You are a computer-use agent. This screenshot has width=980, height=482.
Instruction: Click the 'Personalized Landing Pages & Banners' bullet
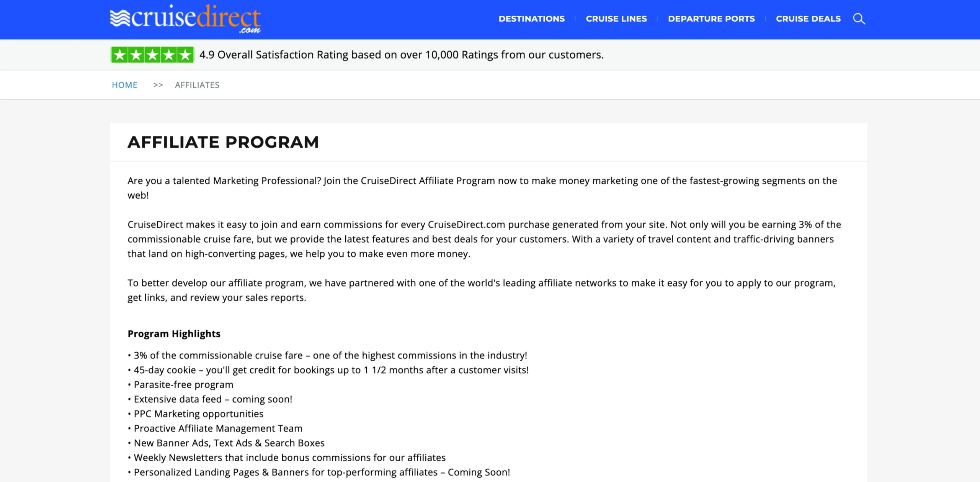[319, 472]
